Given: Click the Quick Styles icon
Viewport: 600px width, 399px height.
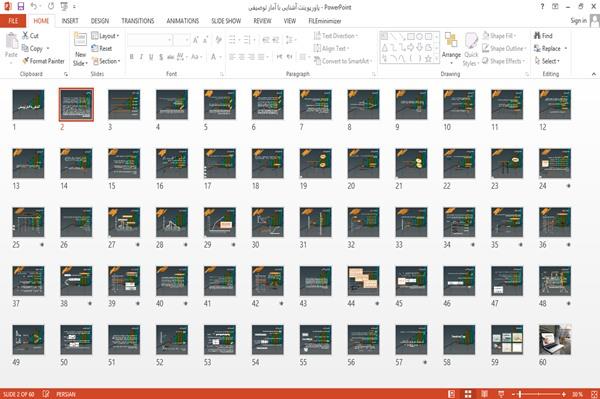Looking at the screenshot, I should pyautogui.click(x=471, y=41).
